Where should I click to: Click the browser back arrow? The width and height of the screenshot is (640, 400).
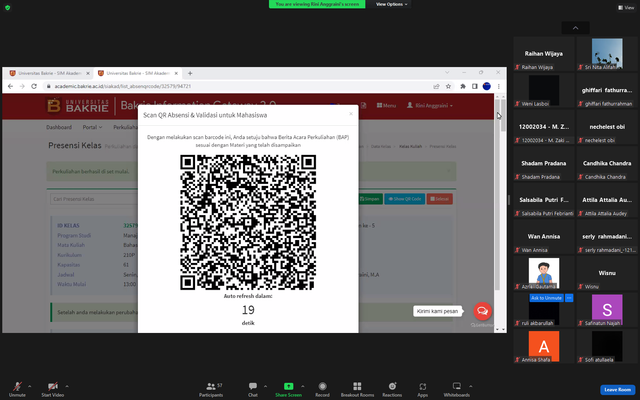point(10,86)
